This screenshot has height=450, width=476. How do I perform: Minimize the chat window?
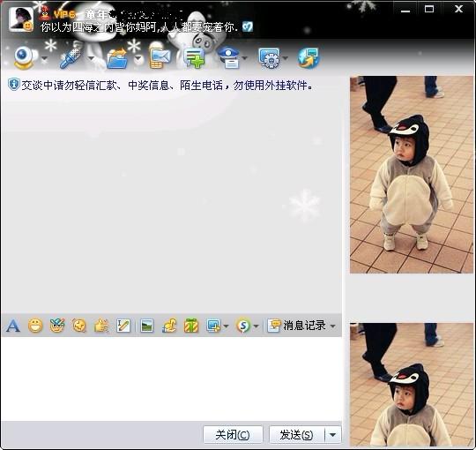point(405,10)
